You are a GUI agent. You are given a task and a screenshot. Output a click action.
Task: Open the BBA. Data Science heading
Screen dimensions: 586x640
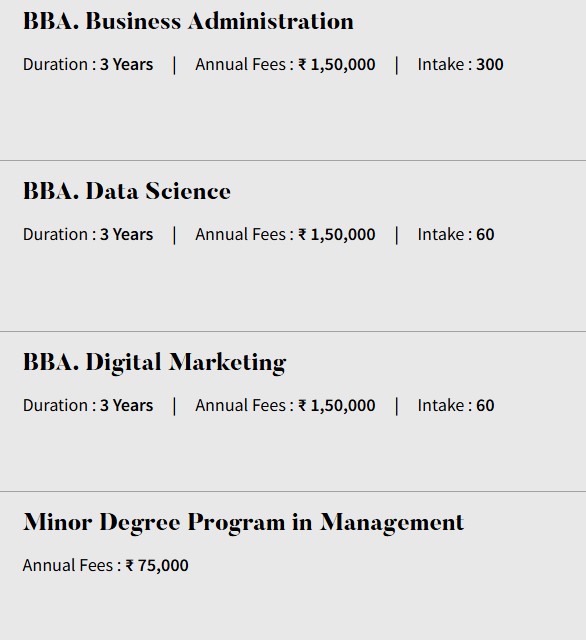[127, 191]
